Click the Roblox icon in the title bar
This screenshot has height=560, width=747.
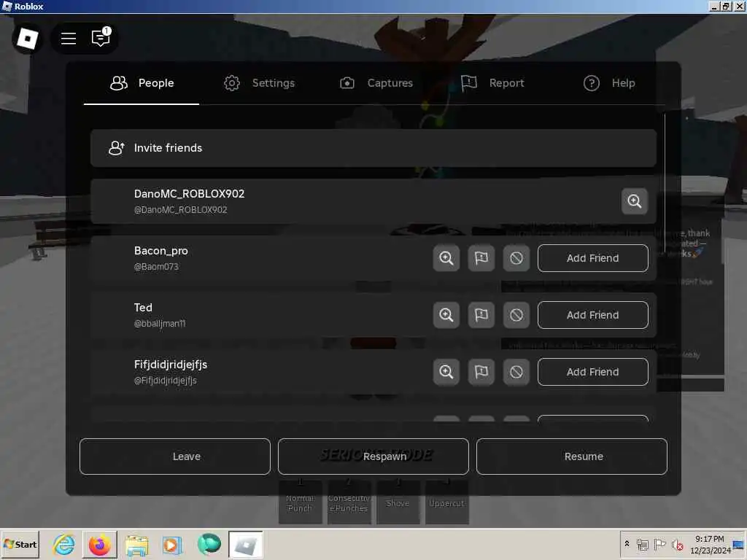(x=7, y=6)
